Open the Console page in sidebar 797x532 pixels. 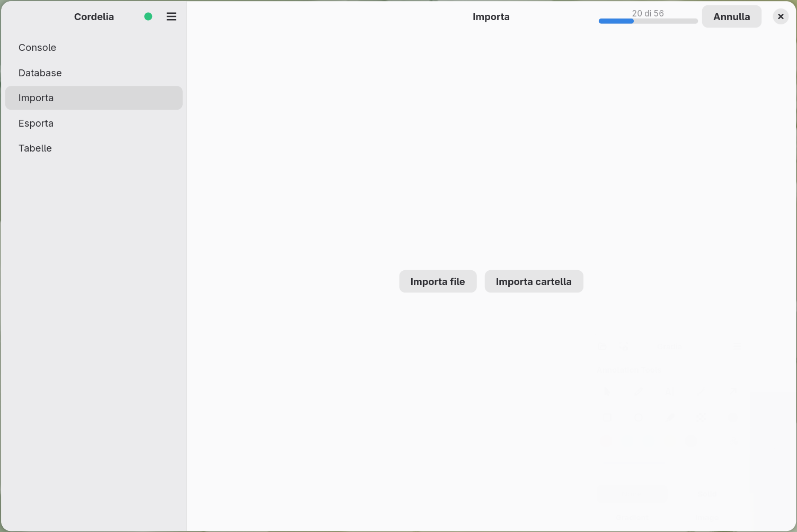point(94,48)
